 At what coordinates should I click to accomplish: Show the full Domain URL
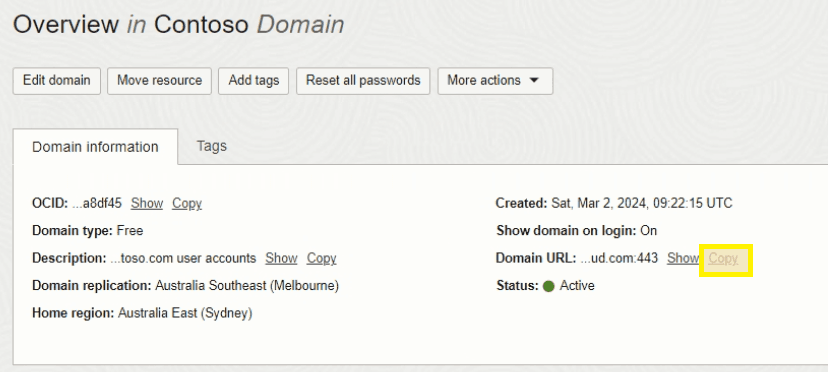(683, 258)
